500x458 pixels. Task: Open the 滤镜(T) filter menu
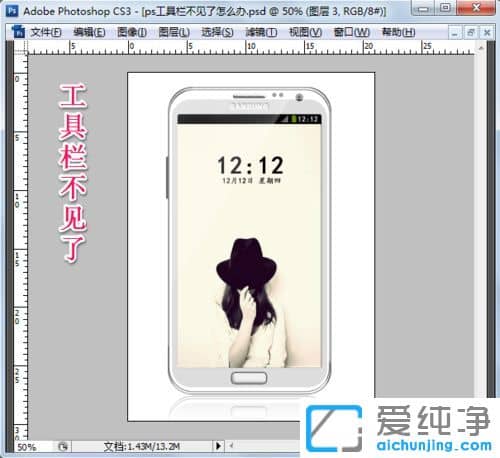(x=261, y=32)
